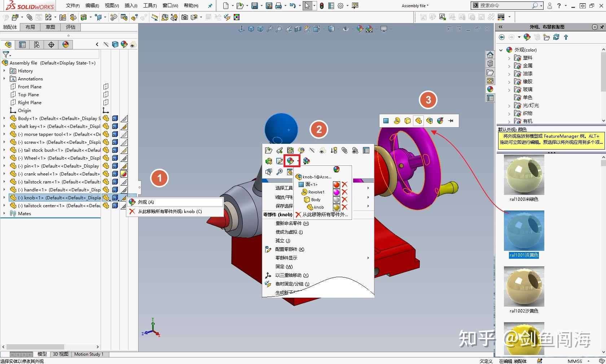Toggle display mode column for Body<1> row

(115, 118)
